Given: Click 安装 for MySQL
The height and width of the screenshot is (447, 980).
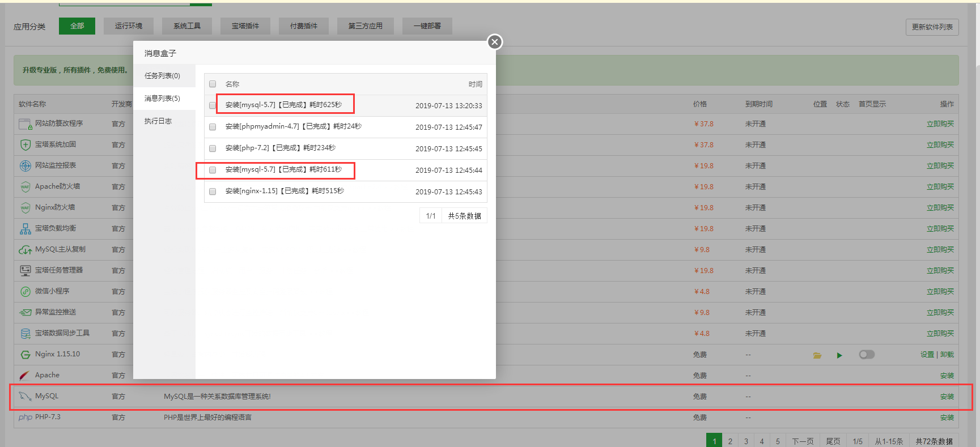Looking at the screenshot, I should click(947, 397).
